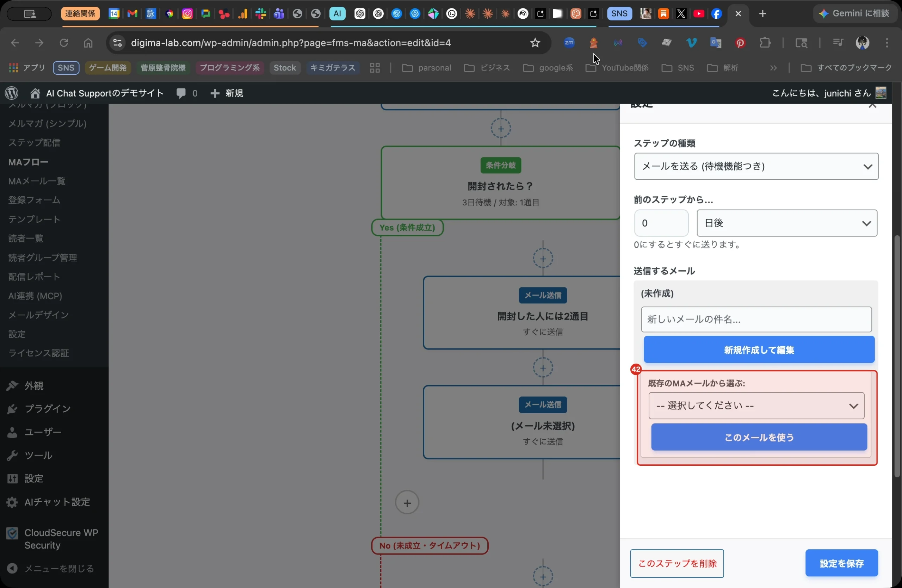The image size is (902, 588).
Task: Open the X (Twitter) tab
Action: [x=681, y=14]
